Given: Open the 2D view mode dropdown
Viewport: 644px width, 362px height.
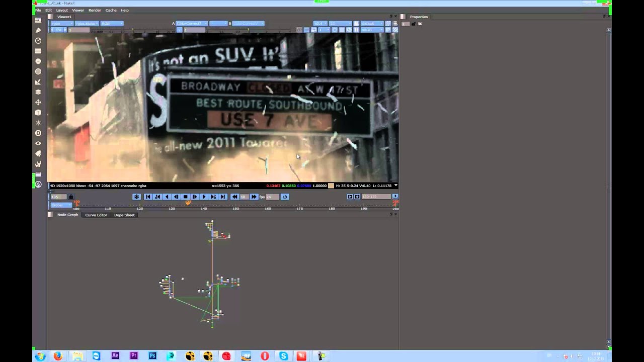Looking at the screenshot, I should 340,24.
